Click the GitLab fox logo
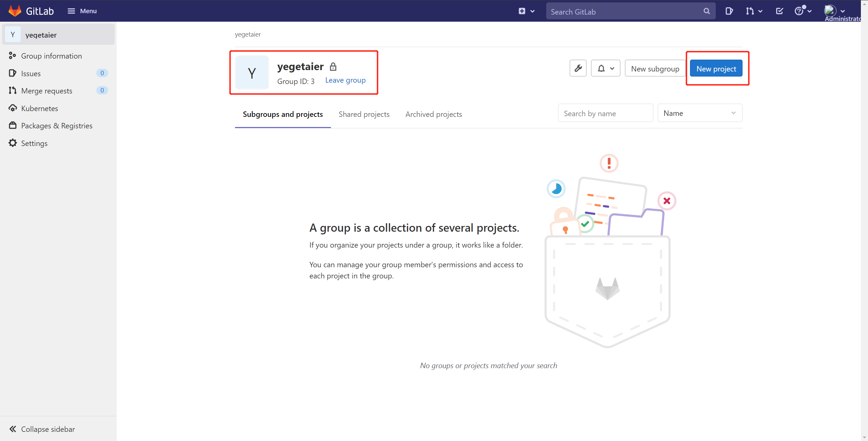The height and width of the screenshot is (441, 868). [x=15, y=11]
